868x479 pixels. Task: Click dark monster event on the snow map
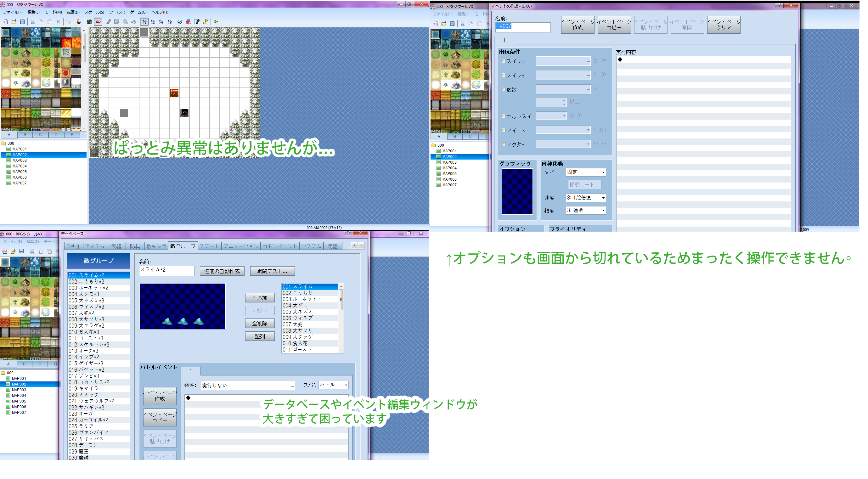click(x=184, y=113)
